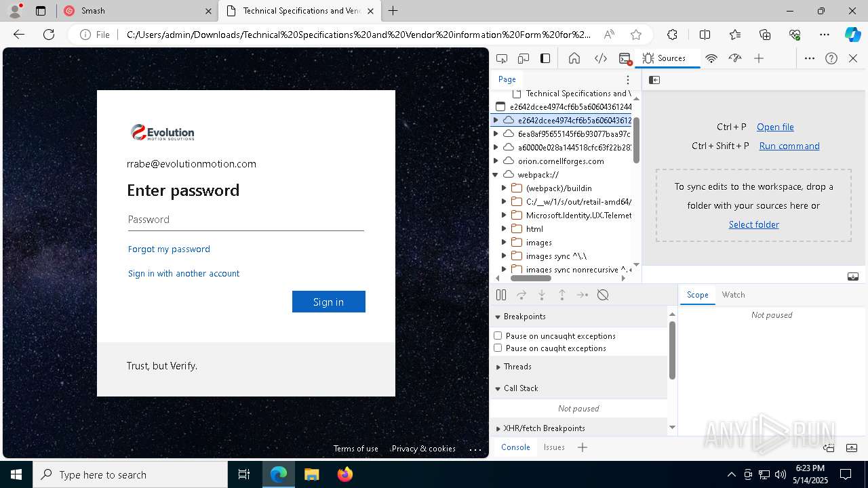Select the images folder in sources tree
The height and width of the screenshot is (488, 868).
[538, 243]
